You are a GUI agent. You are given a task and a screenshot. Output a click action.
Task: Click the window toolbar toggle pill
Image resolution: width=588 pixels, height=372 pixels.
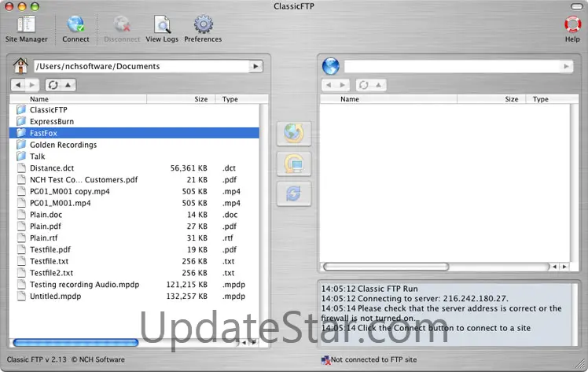point(576,6)
